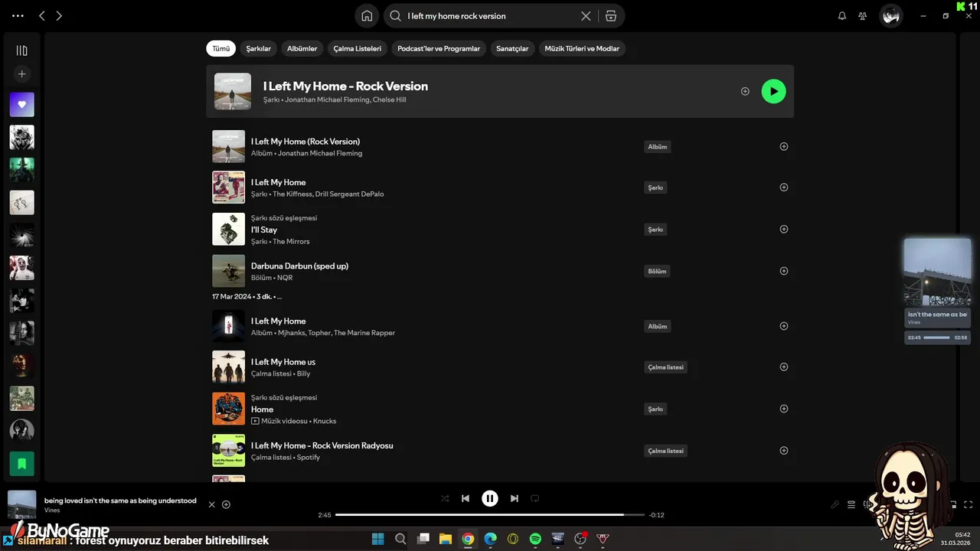This screenshot has width=980, height=551.
Task: Select the Şarkılar filter tab
Action: [x=259, y=48]
